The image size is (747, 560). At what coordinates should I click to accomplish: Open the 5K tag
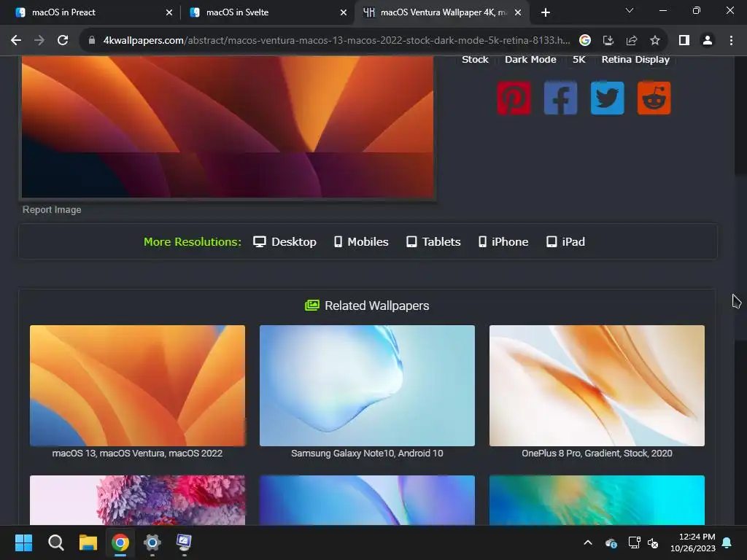578,60
